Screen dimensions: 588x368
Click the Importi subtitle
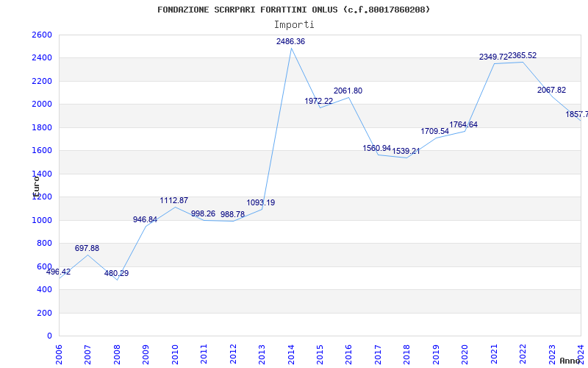[294, 25]
